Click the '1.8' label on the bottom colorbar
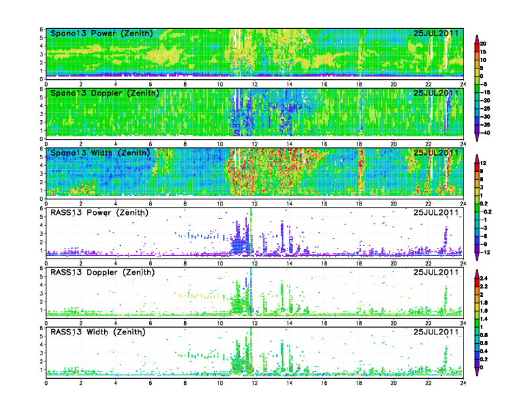Screen dimensions: 532x411 click(484, 302)
